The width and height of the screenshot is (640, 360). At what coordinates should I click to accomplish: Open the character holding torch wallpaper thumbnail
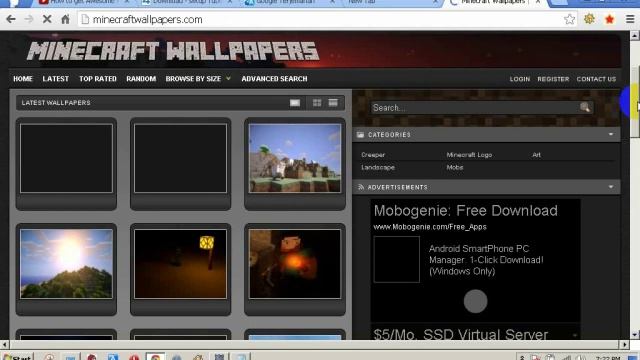(x=295, y=264)
